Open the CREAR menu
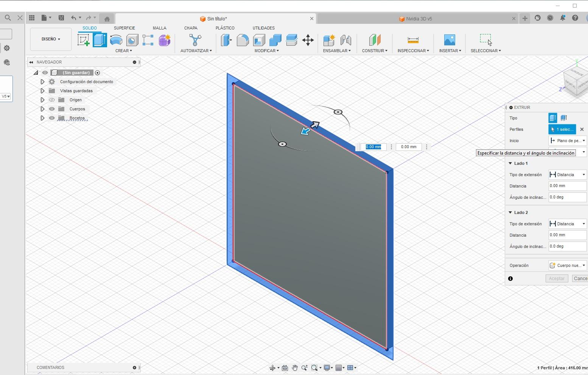This screenshot has height=375, width=588. [124, 51]
